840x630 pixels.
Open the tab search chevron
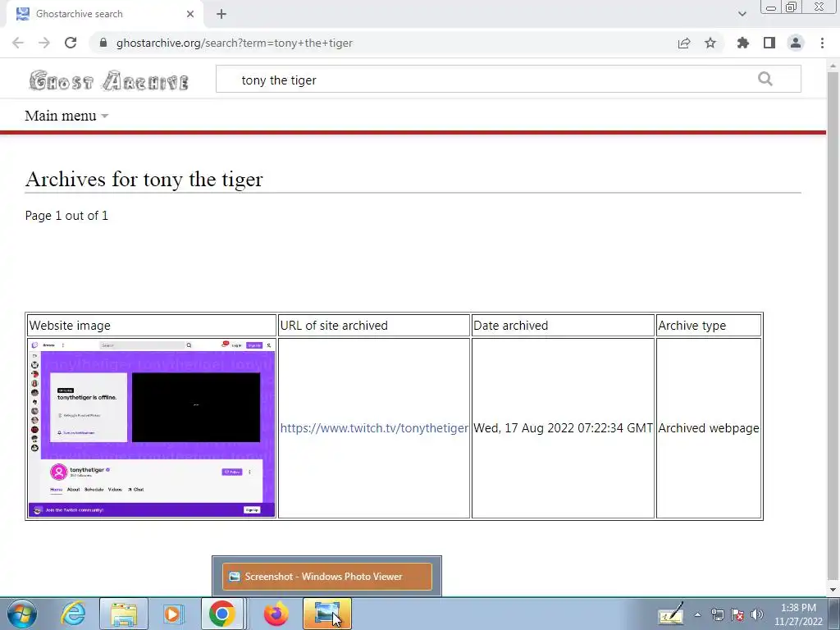tap(742, 14)
